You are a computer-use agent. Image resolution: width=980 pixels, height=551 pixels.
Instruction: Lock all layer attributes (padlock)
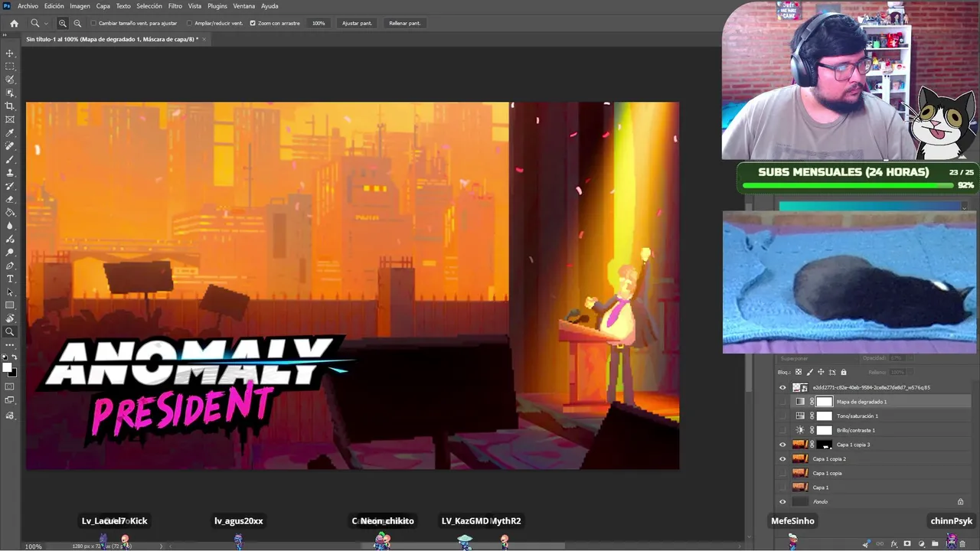[x=844, y=373]
